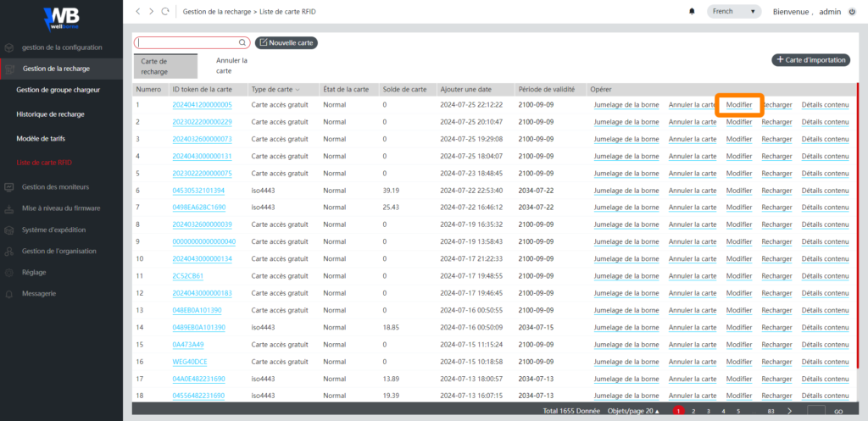Click breadcrumb Gestion de la recharge
The image size is (868, 421).
click(216, 11)
